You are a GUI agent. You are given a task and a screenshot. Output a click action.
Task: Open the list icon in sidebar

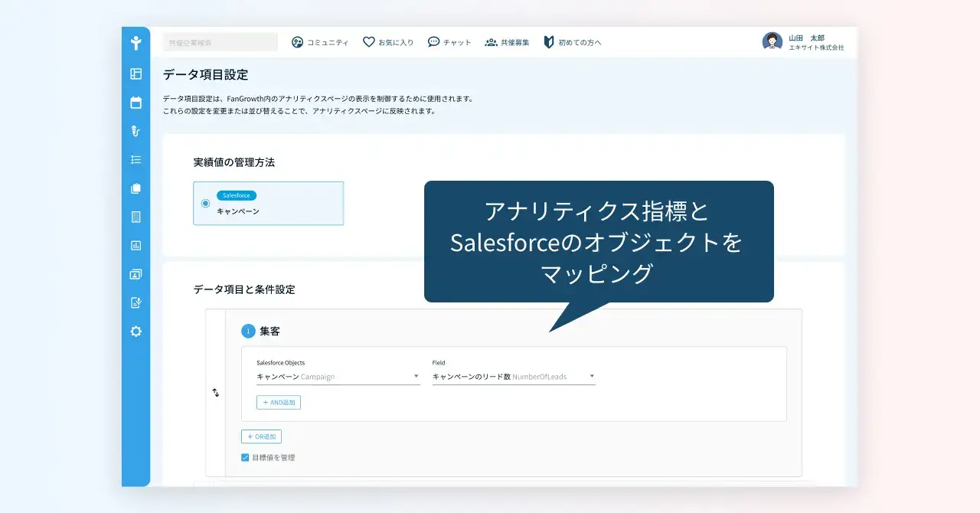click(x=136, y=160)
